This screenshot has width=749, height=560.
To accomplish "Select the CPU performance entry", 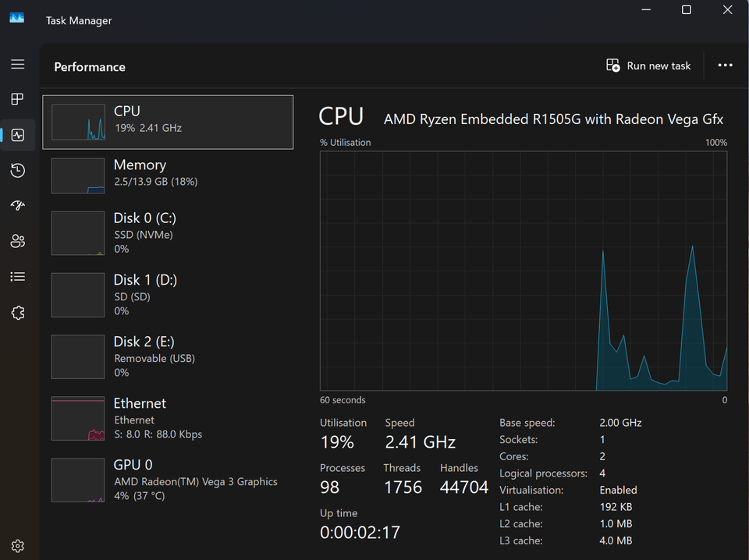I will (168, 122).
